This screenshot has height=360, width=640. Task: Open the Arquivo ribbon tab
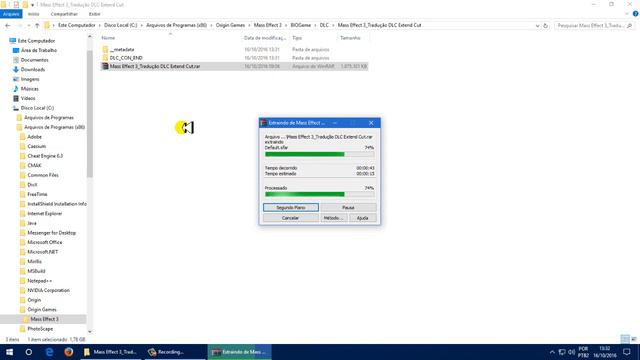11,14
